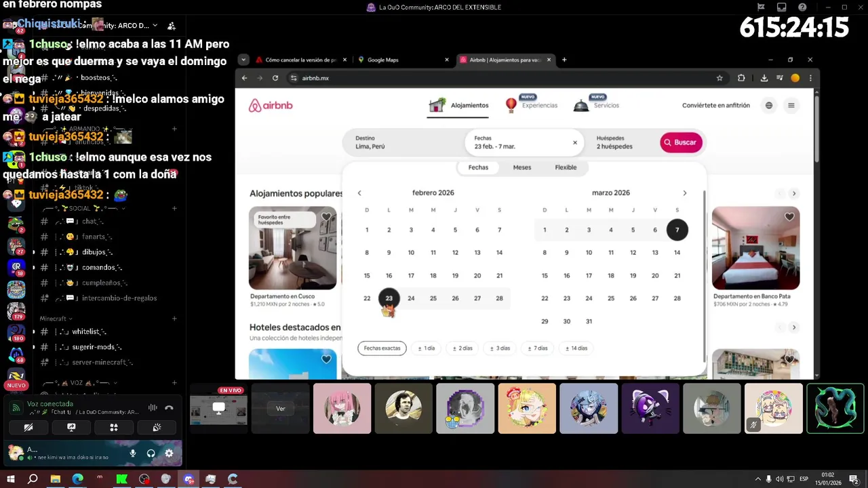Switch to Meses tab
Image resolution: width=868 pixels, height=488 pixels.
click(x=522, y=167)
